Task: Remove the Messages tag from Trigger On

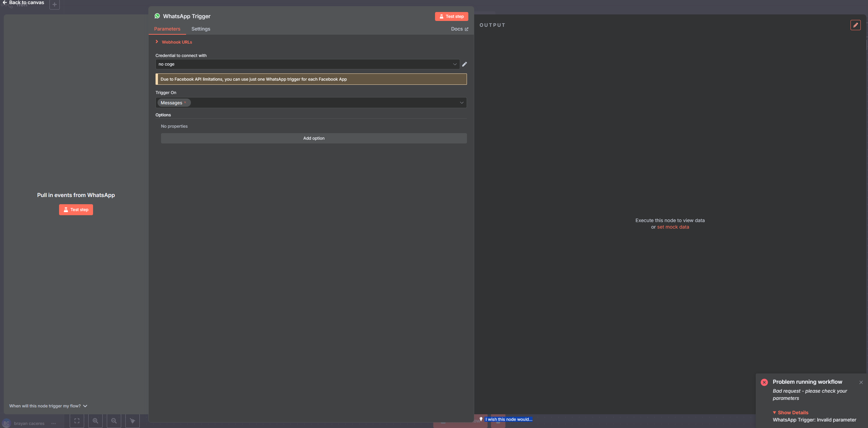Action: 185,102
